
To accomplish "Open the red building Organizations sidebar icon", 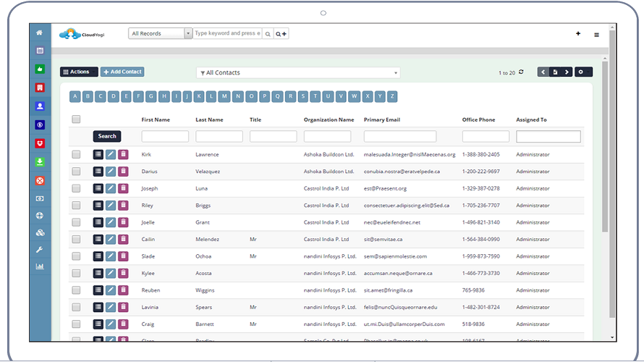I will click(x=40, y=88).
